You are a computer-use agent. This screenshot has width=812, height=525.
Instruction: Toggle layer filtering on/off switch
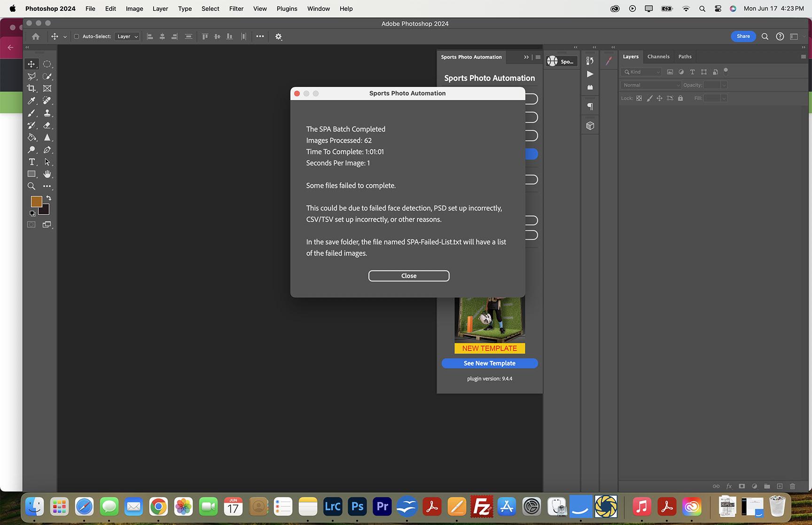click(726, 71)
